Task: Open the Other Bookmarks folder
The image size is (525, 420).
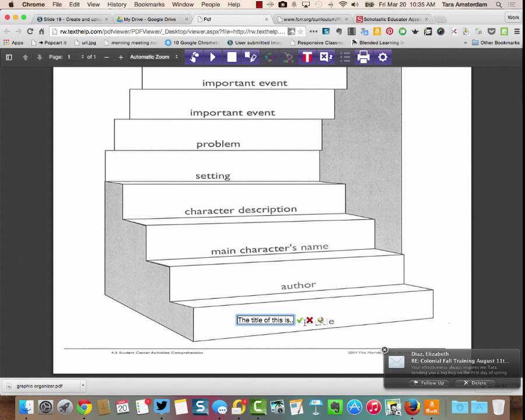Action: 495,43
